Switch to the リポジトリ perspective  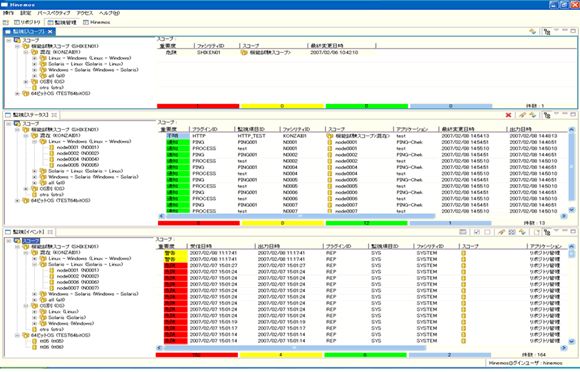click(27, 22)
